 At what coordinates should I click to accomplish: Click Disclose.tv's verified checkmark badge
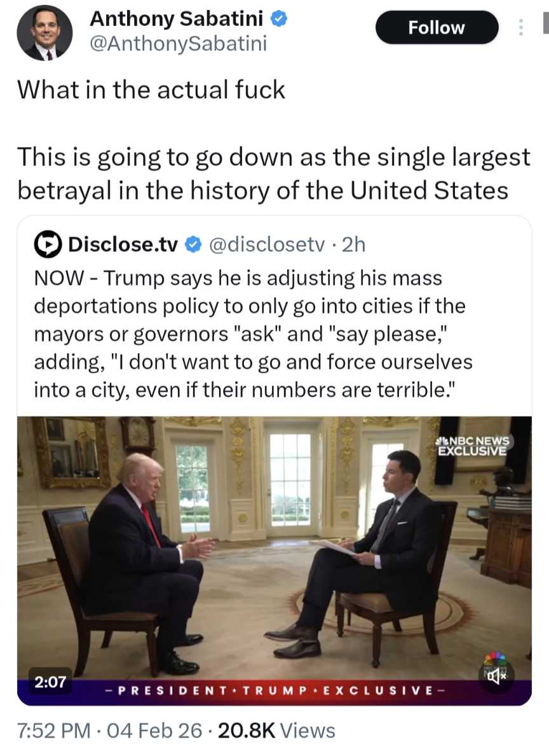click(x=193, y=244)
